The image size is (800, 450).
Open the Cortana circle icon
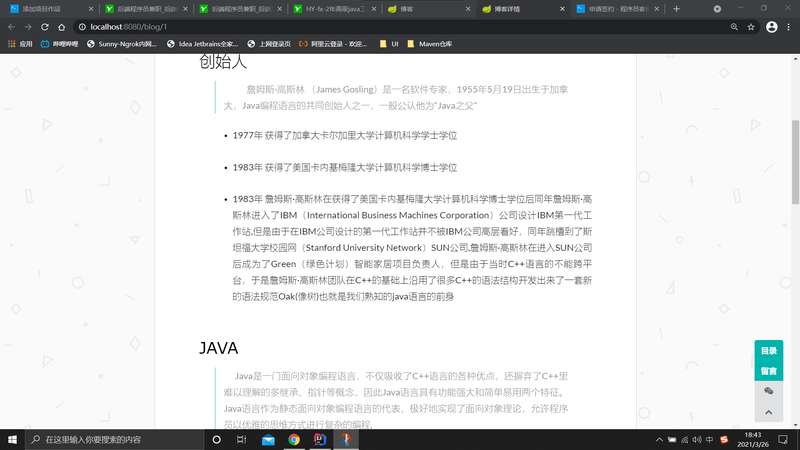point(216,439)
